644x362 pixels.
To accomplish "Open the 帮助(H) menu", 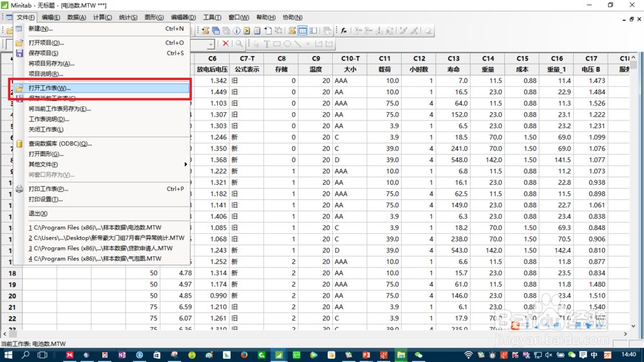I will pyautogui.click(x=266, y=17).
